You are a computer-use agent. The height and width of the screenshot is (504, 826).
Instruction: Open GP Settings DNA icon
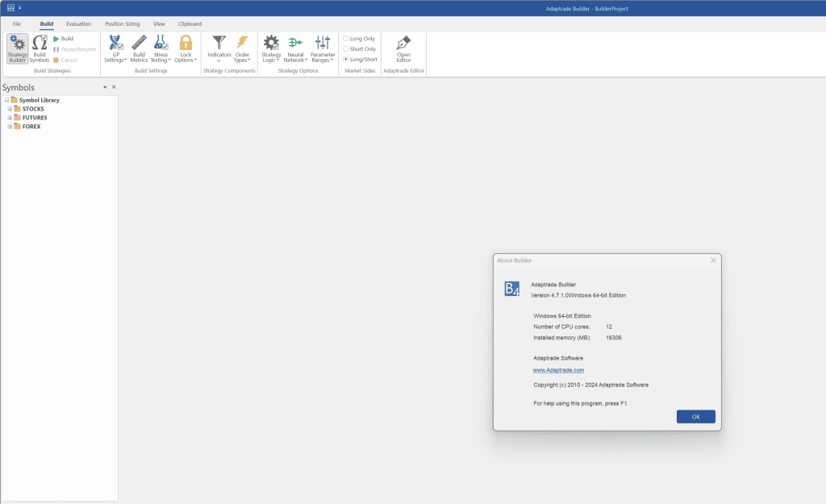[115, 44]
